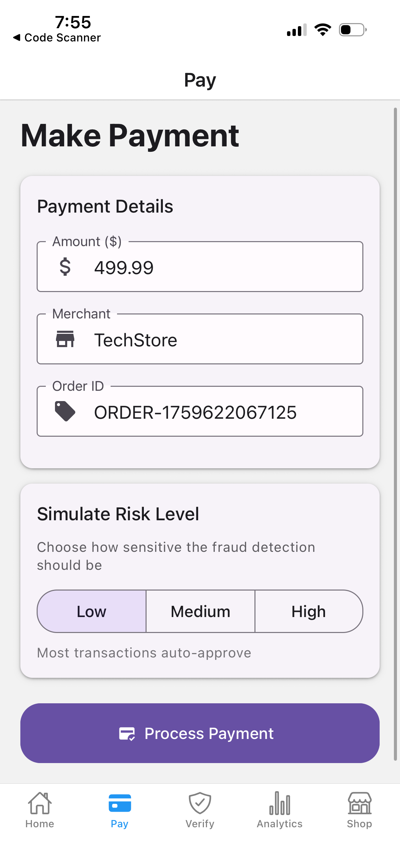Viewport: 400px width, 868px height.
Task: Select the Low risk level
Action: tap(92, 611)
